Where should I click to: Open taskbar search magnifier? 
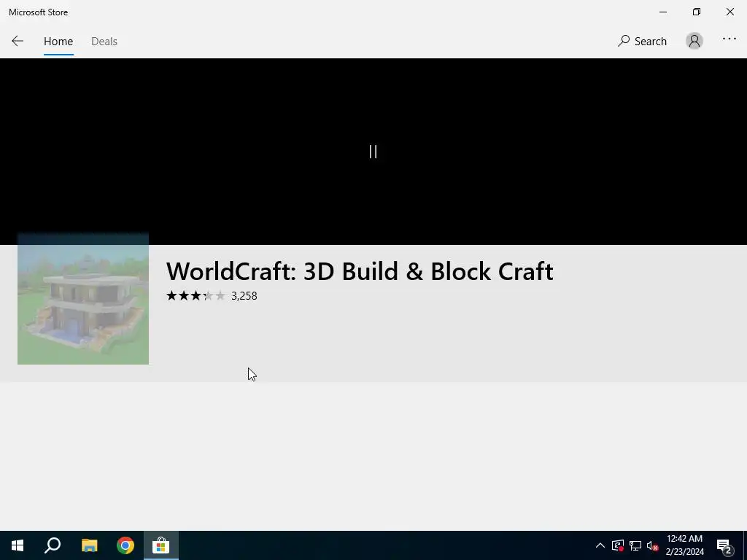pos(53,545)
